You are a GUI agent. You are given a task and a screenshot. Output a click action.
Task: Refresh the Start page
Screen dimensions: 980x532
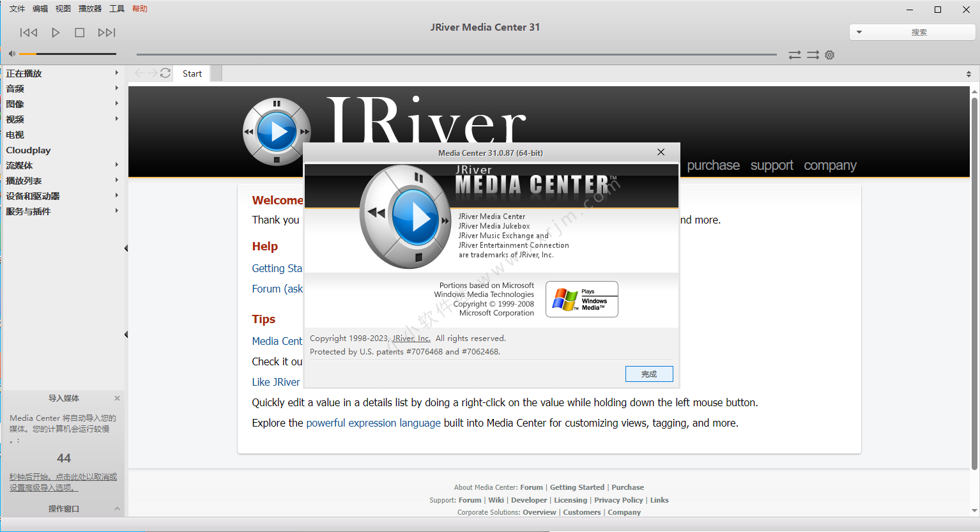click(165, 73)
